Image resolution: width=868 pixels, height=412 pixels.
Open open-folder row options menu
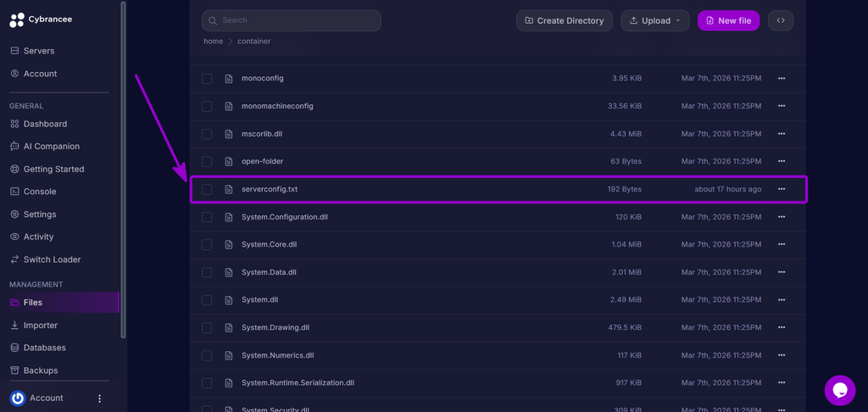pyautogui.click(x=782, y=162)
